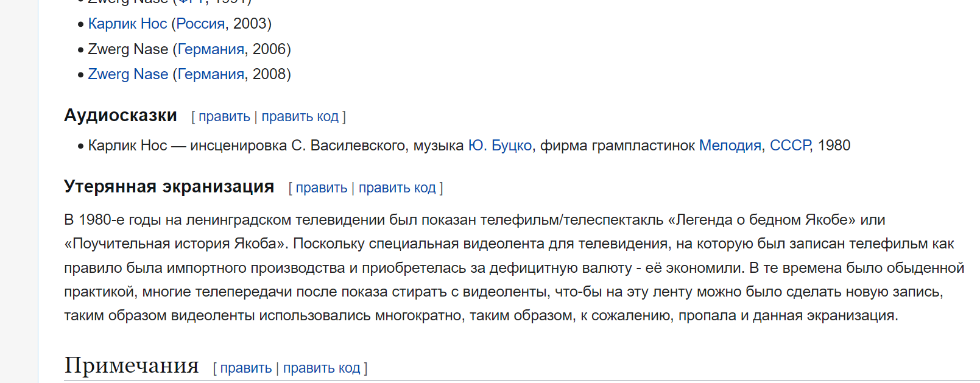Image resolution: width=980 pixels, height=383 pixels.
Task: Click the Примечания section heading
Action: coord(132,365)
